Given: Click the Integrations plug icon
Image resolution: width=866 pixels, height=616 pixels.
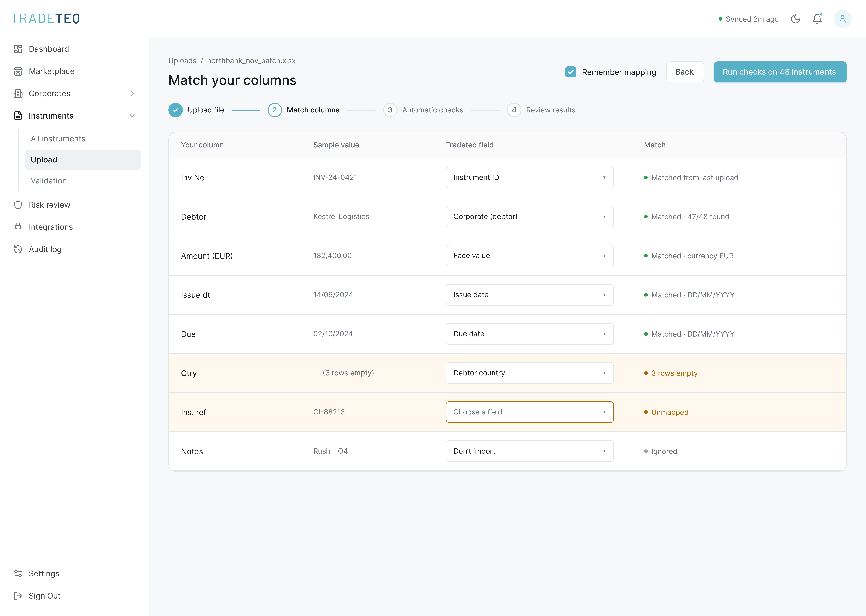Looking at the screenshot, I should tap(18, 227).
